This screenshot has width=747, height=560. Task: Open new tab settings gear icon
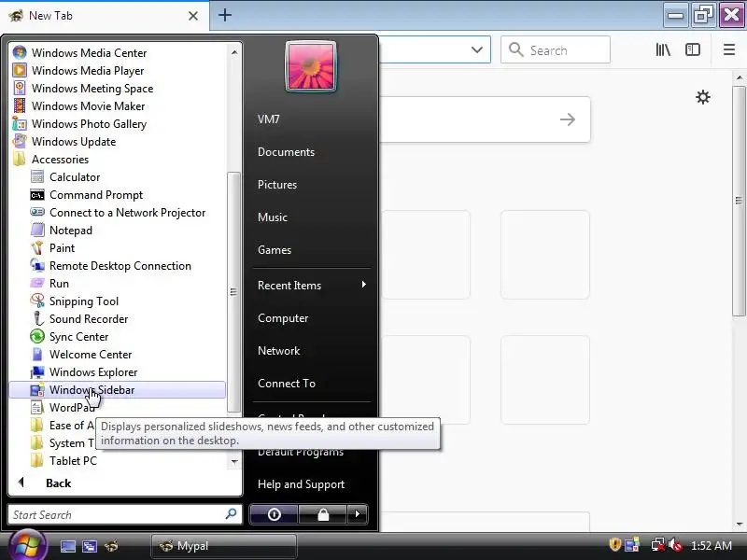click(703, 97)
